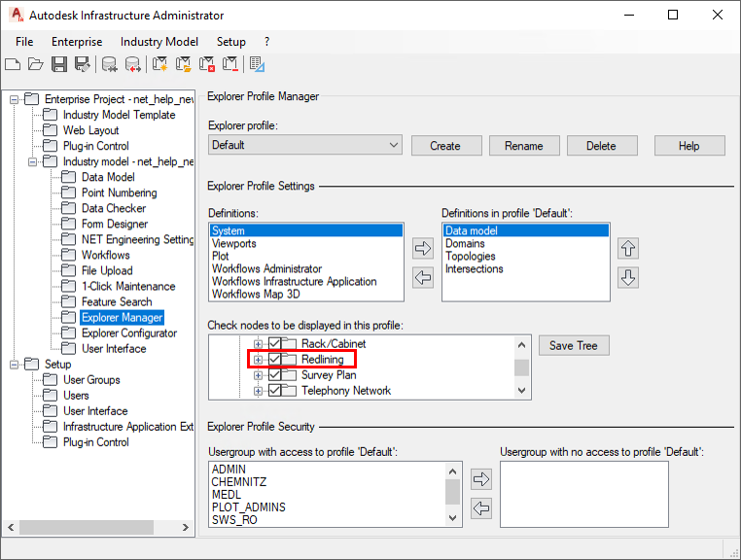Click the database with red arrows icon

tap(133, 64)
